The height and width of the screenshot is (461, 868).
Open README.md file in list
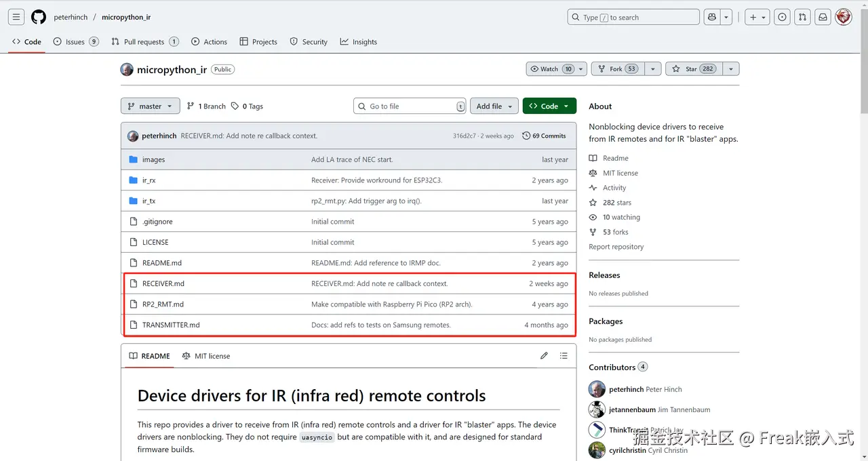[x=162, y=263]
